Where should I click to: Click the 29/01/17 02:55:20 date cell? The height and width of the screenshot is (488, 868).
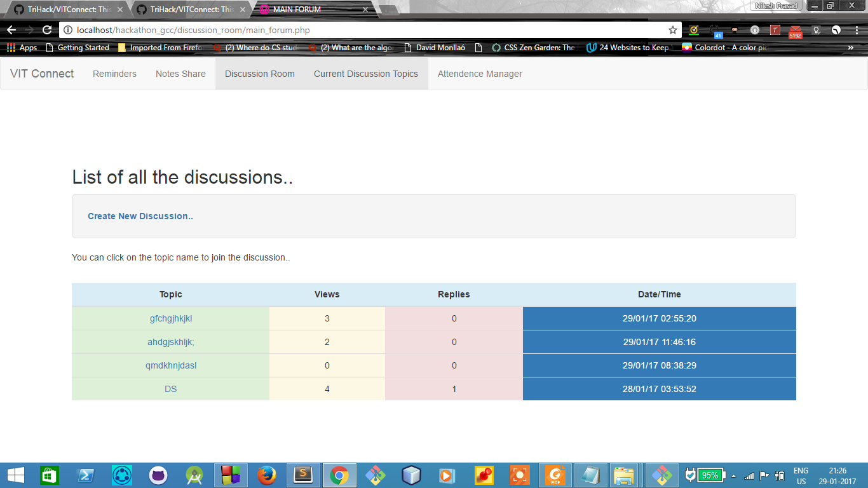click(x=660, y=318)
